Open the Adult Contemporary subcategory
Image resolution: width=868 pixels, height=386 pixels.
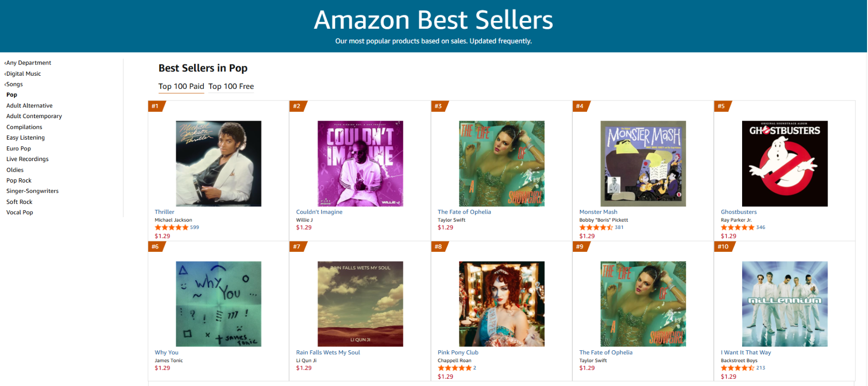click(x=34, y=116)
